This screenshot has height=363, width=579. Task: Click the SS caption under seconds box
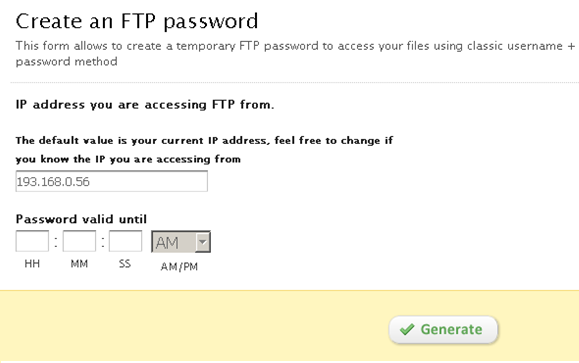click(x=125, y=264)
